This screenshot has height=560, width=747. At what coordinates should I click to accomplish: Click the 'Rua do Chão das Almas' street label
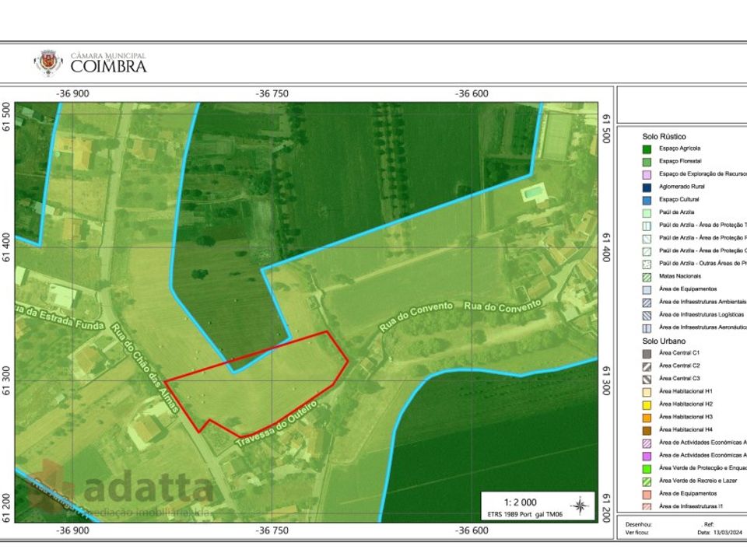pyautogui.click(x=145, y=368)
